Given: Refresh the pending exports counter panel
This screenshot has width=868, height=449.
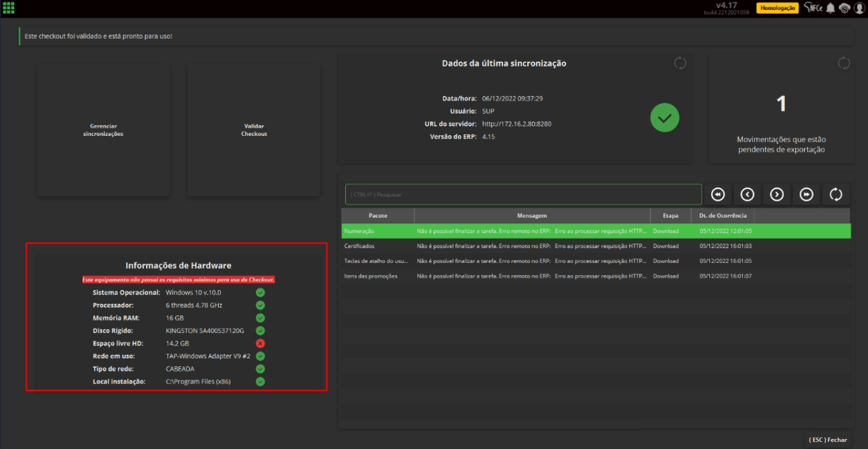Looking at the screenshot, I should [x=843, y=63].
